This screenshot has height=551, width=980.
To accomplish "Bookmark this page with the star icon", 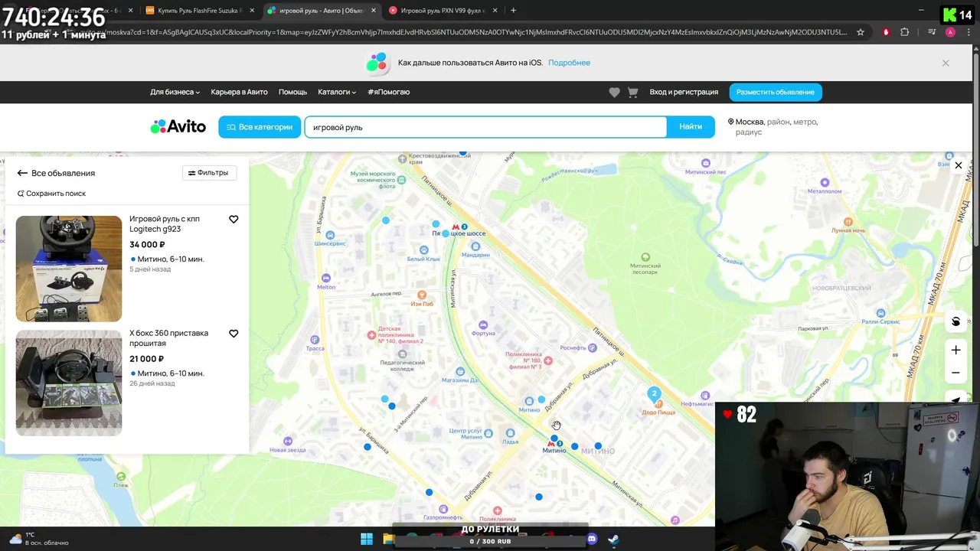I will pyautogui.click(x=861, y=32).
